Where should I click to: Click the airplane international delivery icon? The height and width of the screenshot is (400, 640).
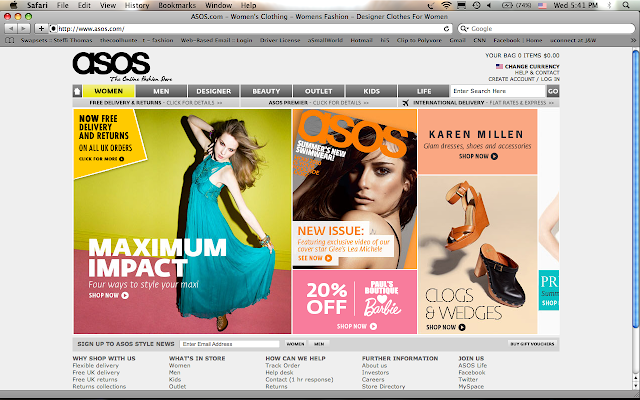[x=405, y=103]
